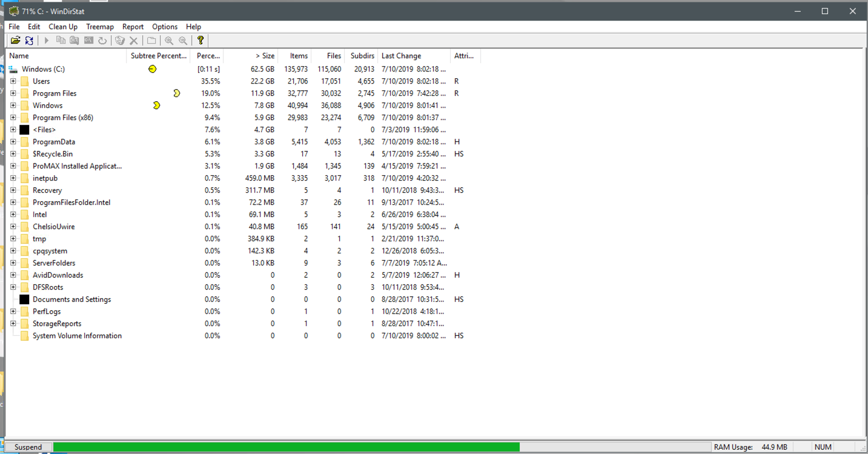
Task: Click the Command Prompt Here icon
Action: pos(88,41)
